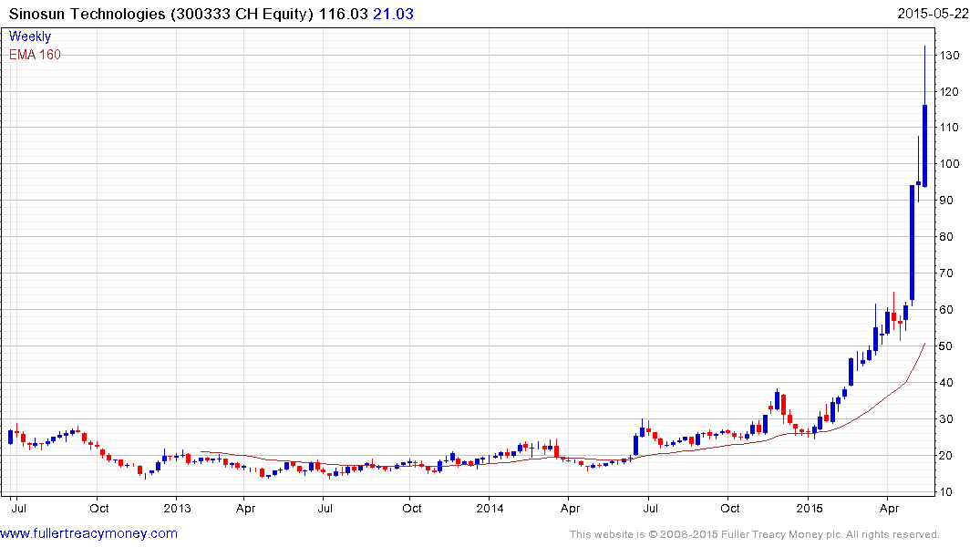The image size is (980, 547).
Task: Click the rightmost Apr x-axis label
Action: [890, 508]
